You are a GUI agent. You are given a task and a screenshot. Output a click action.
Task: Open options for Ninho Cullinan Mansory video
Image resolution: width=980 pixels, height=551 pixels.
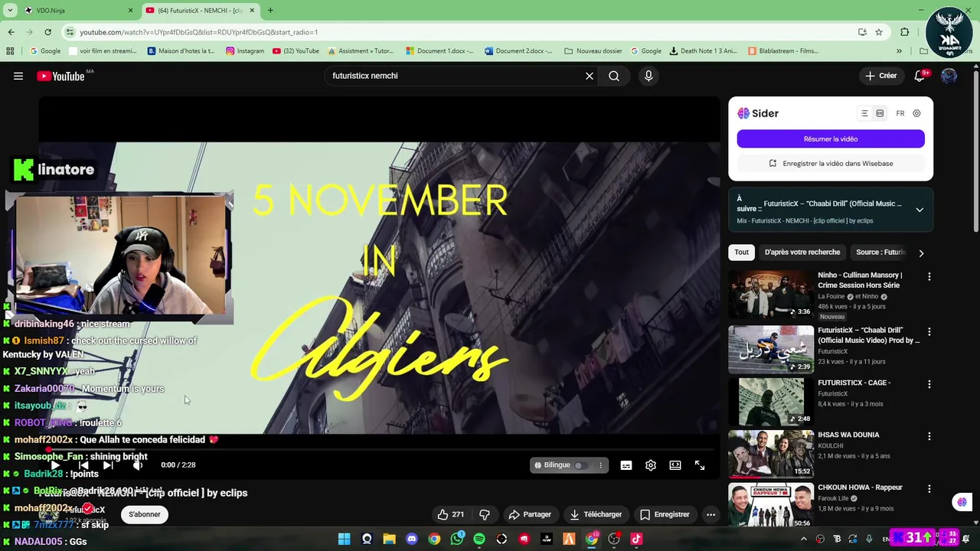click(929, 276)
